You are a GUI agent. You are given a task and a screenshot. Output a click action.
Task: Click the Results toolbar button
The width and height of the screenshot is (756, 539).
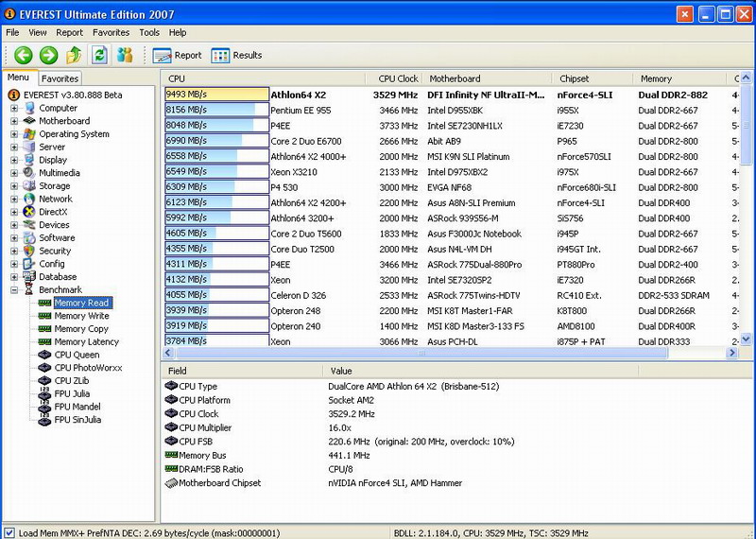tap(236, 56)
